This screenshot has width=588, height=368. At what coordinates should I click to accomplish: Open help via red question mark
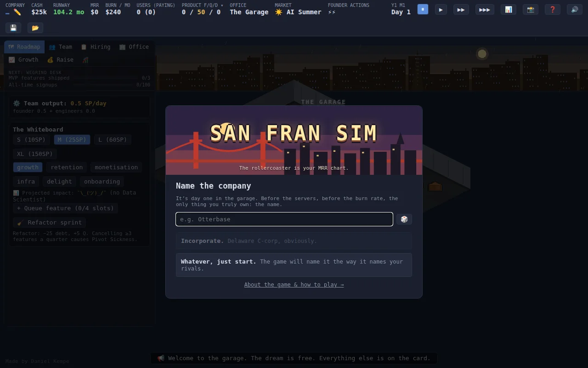coord(553,9)
